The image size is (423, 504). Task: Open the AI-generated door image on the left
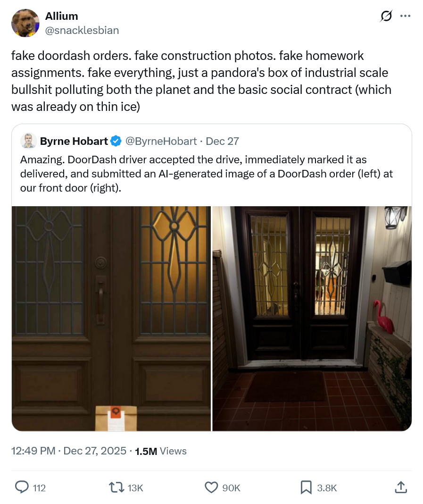tap(111, 318)
